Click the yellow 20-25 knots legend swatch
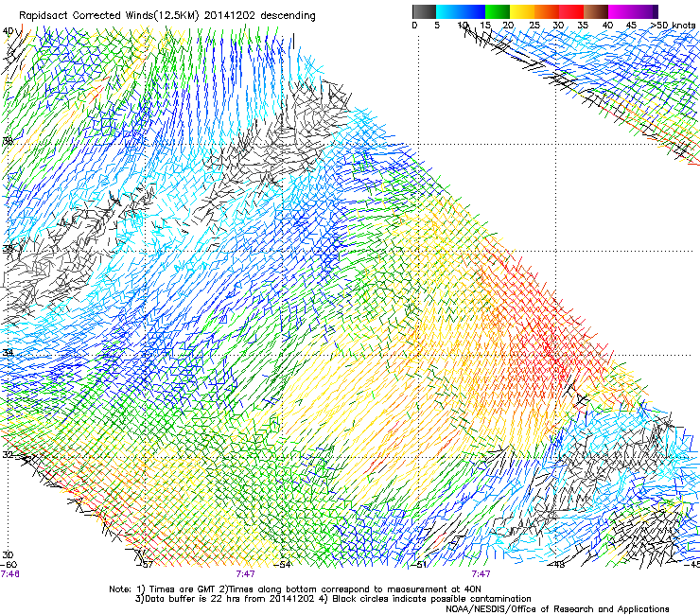 pos(522,11)
